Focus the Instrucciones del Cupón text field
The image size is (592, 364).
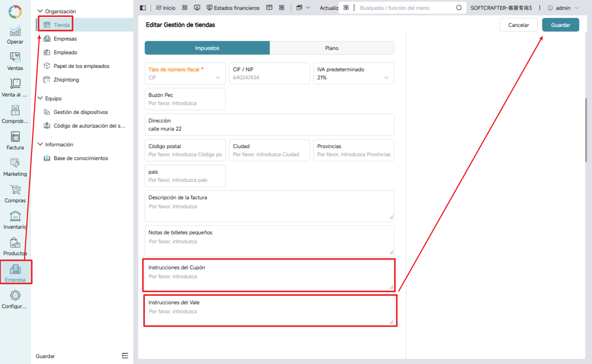(x=269, y=276)
